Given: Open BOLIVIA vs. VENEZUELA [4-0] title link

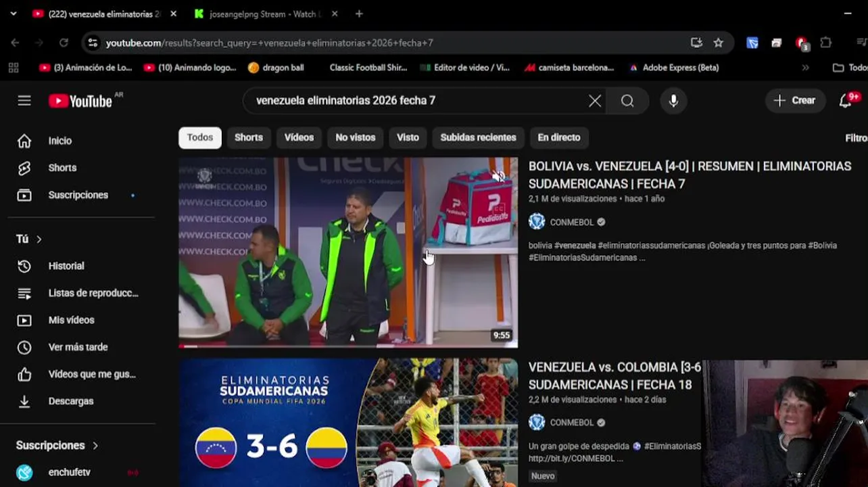Looking at the screenshot, I should [690, 175].
